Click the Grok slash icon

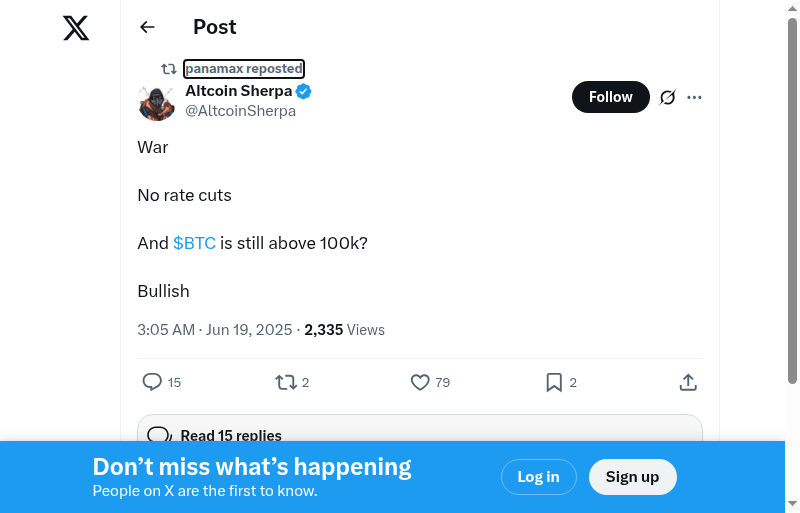click(668, 97)
